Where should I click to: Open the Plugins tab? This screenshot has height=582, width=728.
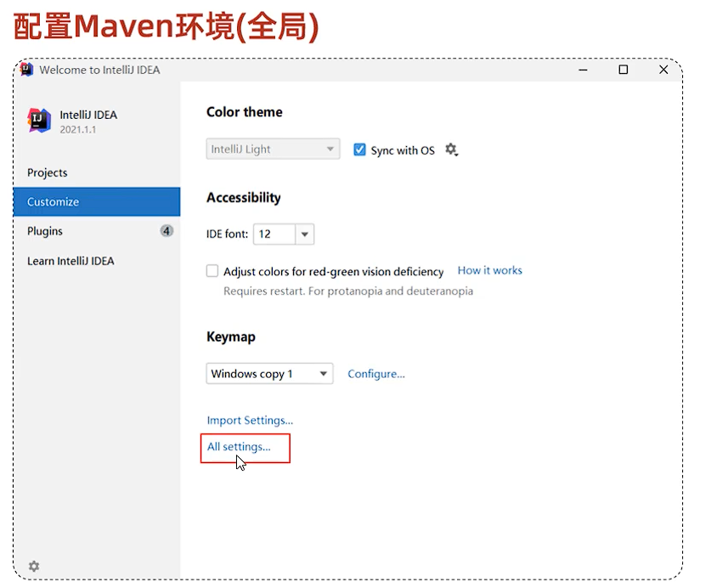[x=97, y=231]
